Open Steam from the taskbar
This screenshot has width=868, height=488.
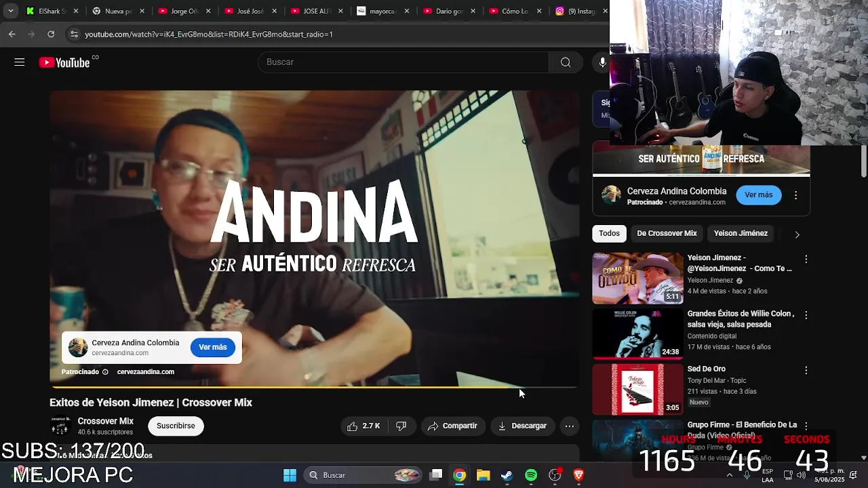coord(507,475)
